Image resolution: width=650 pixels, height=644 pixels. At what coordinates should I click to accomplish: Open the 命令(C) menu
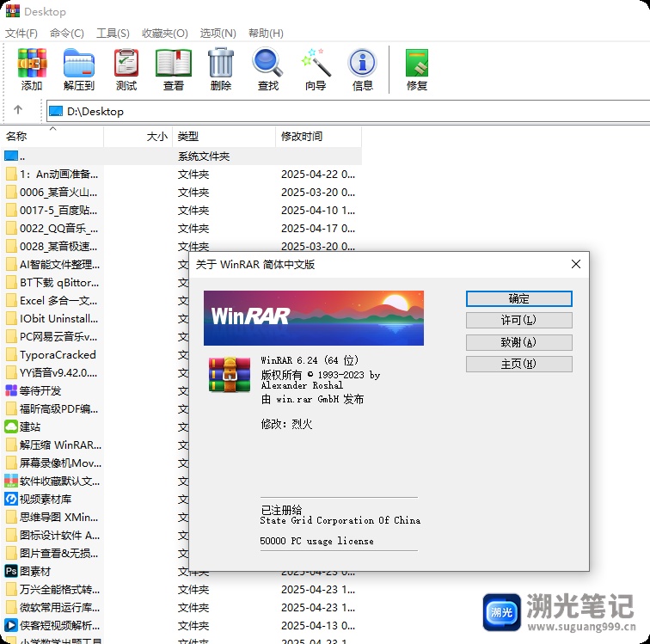tap(67, 34)
